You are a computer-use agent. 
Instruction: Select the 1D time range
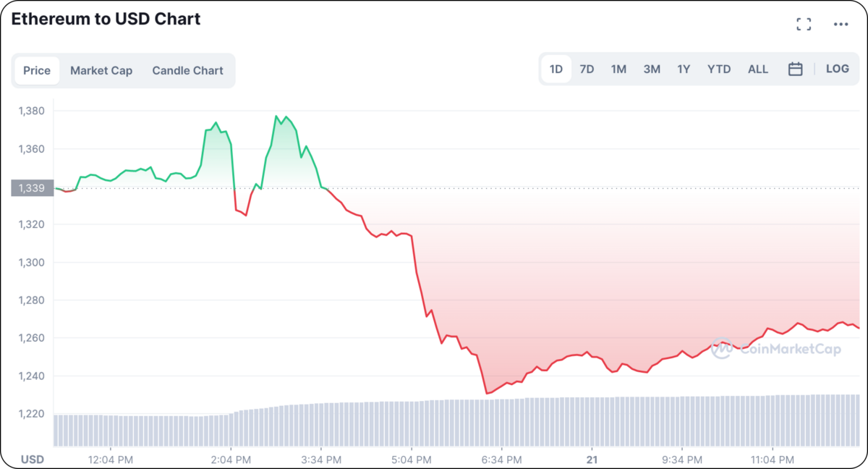(556, 69)
